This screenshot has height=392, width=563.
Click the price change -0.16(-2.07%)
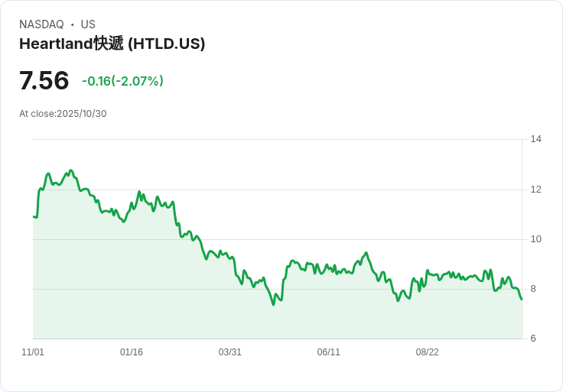click(123, 81)
